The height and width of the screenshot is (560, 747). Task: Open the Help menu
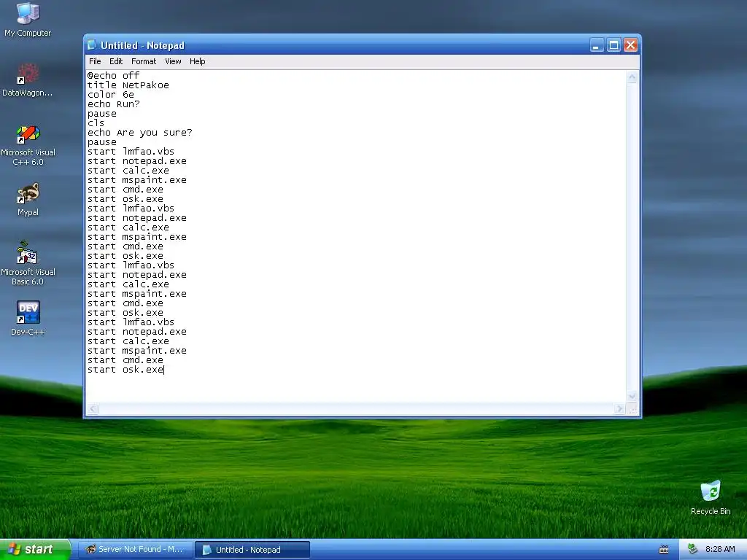pyautogui.click(x=197, y=61)
